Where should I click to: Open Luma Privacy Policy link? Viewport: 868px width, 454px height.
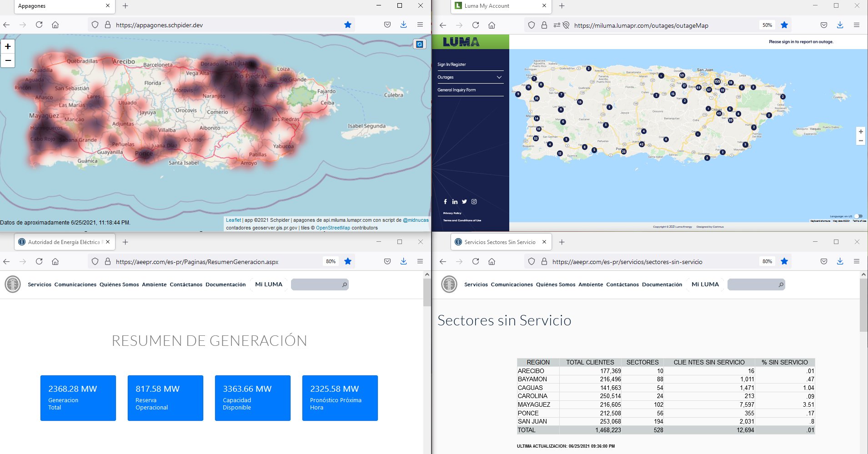[x=452, y=213]
